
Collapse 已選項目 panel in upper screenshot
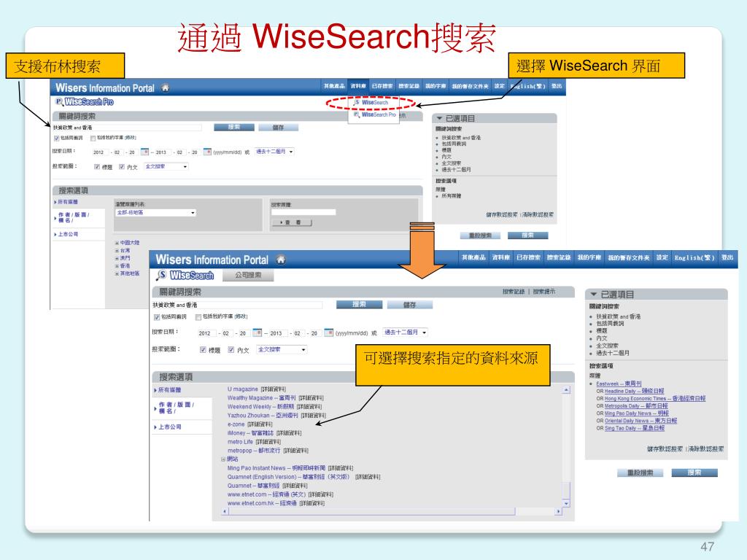pos(440,118)
